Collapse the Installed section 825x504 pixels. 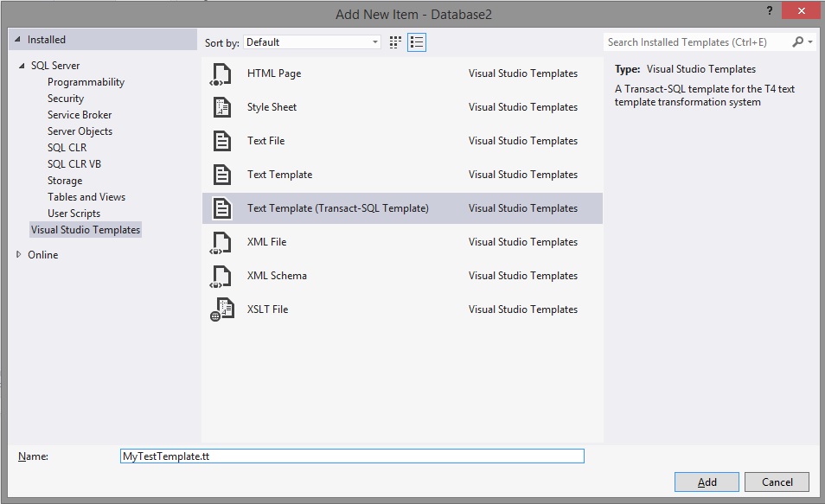pos(17,40)
